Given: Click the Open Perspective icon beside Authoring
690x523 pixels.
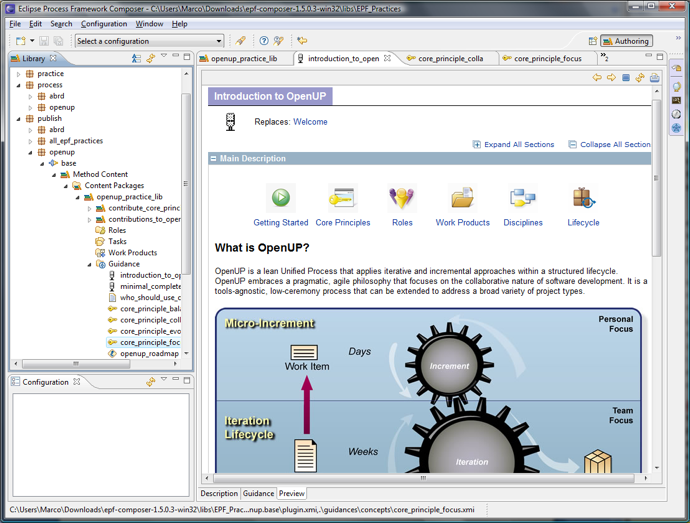Looking at the screenshot, I should [x=593, y=41].
